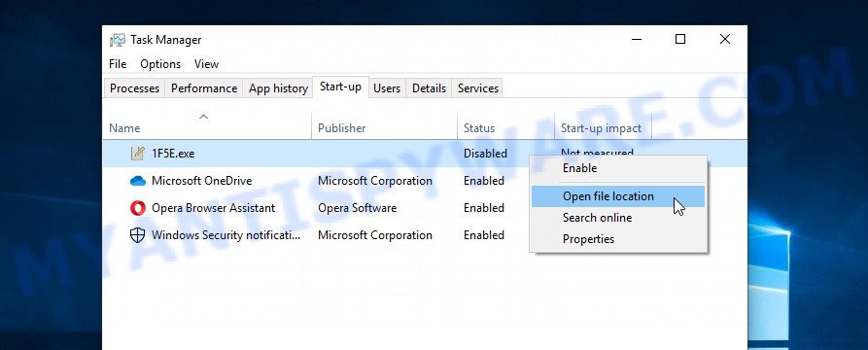Click the Enabled status of Microsoft OneDrive
This screenshot has width=868, height=350.
click(484, 181)
